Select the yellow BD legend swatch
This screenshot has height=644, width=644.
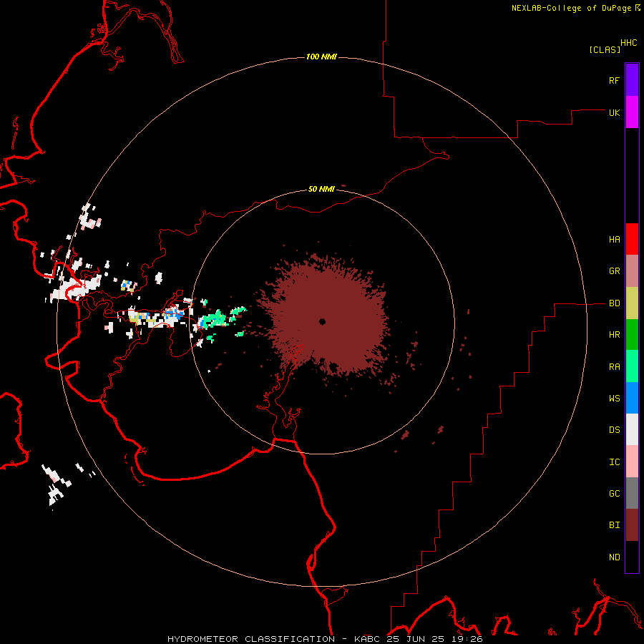(632, 303)
